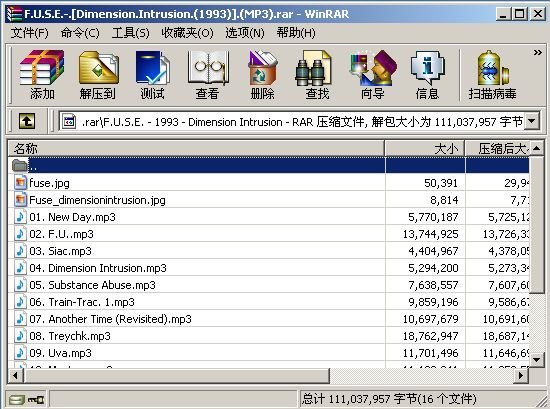The height and width of the screenshot is (409, 550).
Task: Click the horizontal scrollbar thumb
Action: pos(176,376)
